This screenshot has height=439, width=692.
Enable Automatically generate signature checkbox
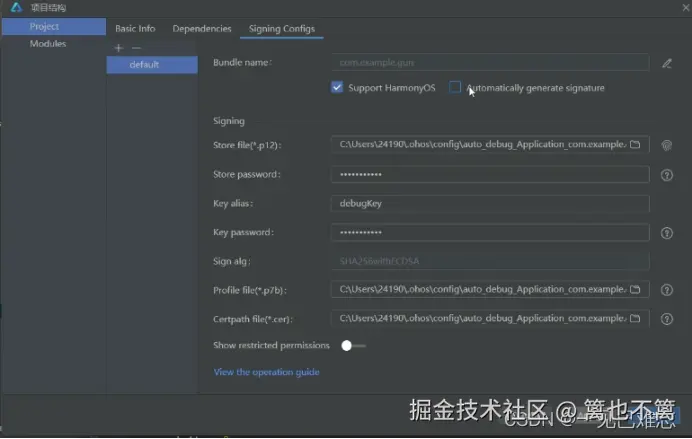pos(455,87)
